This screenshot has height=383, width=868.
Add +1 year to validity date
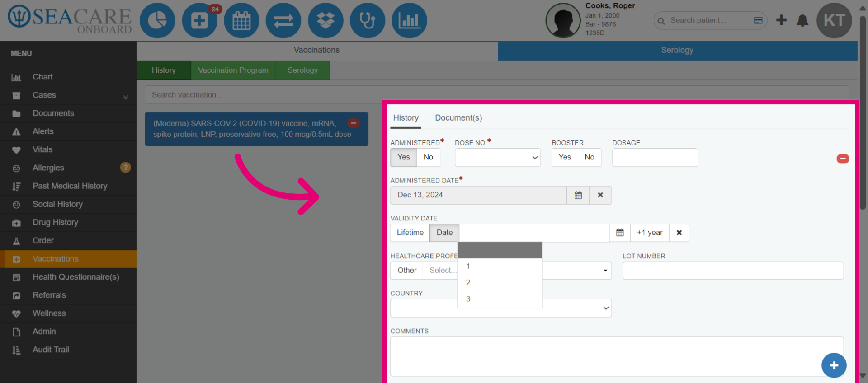(x=650, y=233)
